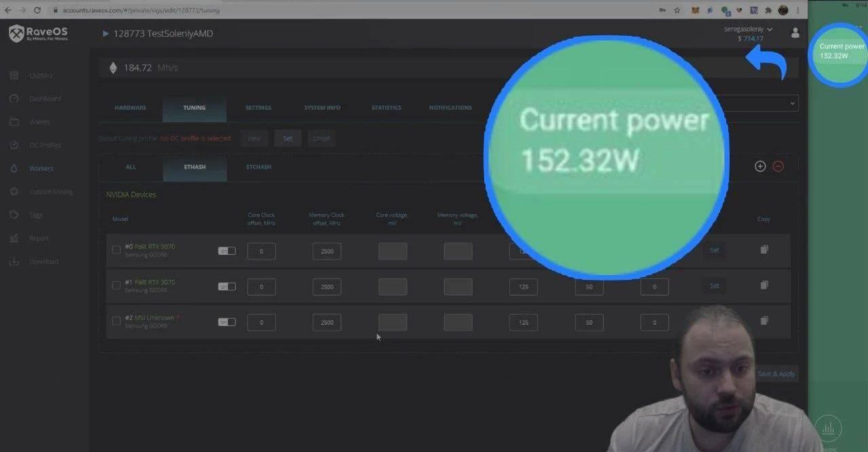Toggle the on switch for GPU #1
Viewport: 868px width, 452px height.
(x=226, y=287)
